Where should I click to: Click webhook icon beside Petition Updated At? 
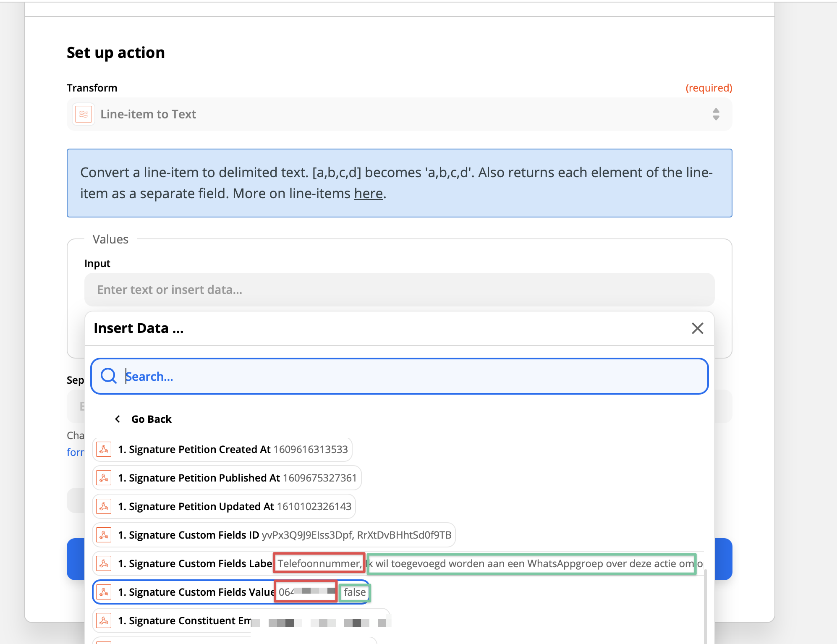click(104, 506)
